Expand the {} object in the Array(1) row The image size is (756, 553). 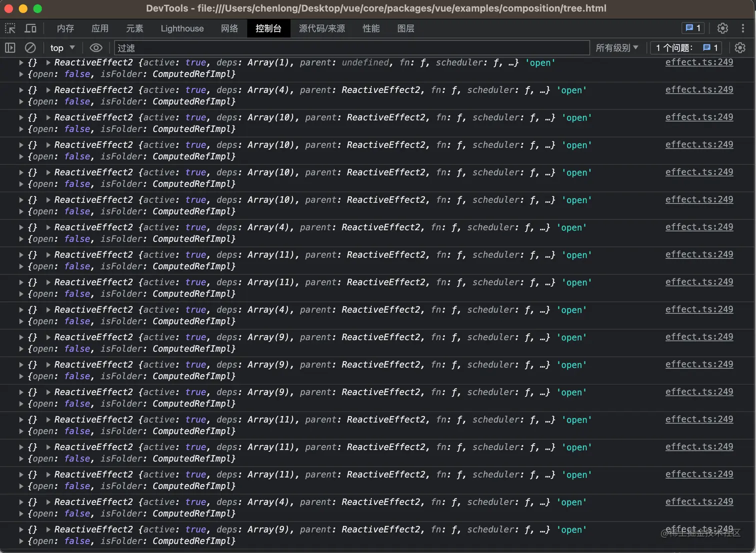[x=21, y=62]
